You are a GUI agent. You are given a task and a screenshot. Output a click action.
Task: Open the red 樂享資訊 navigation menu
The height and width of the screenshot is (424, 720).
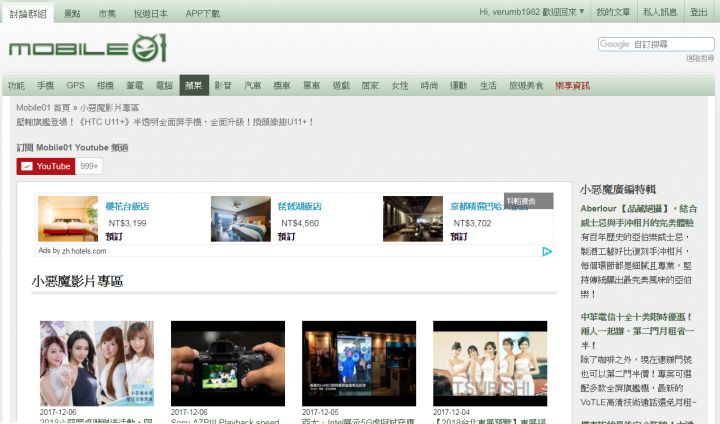click(x=573, y=85)
